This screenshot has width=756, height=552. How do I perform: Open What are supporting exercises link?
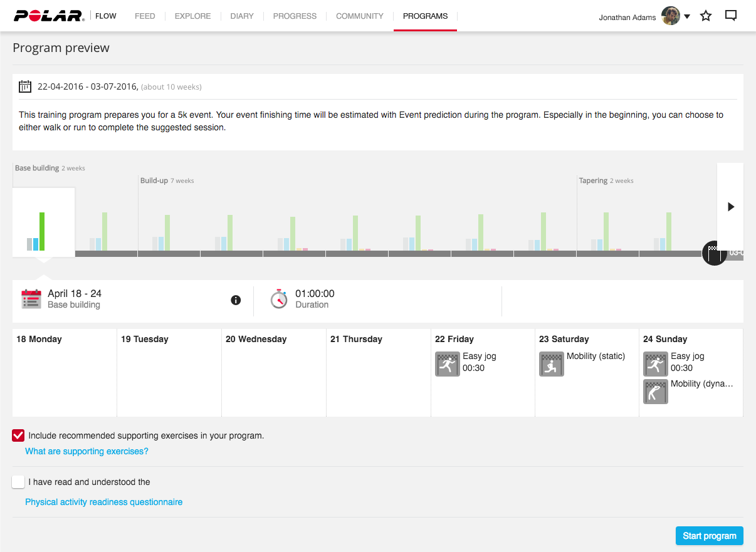pyautogui.click(x=87, y=451)
